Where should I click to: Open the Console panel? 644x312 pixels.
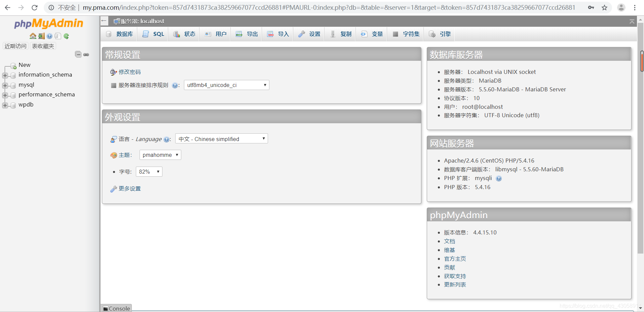(x=116, y=308)
